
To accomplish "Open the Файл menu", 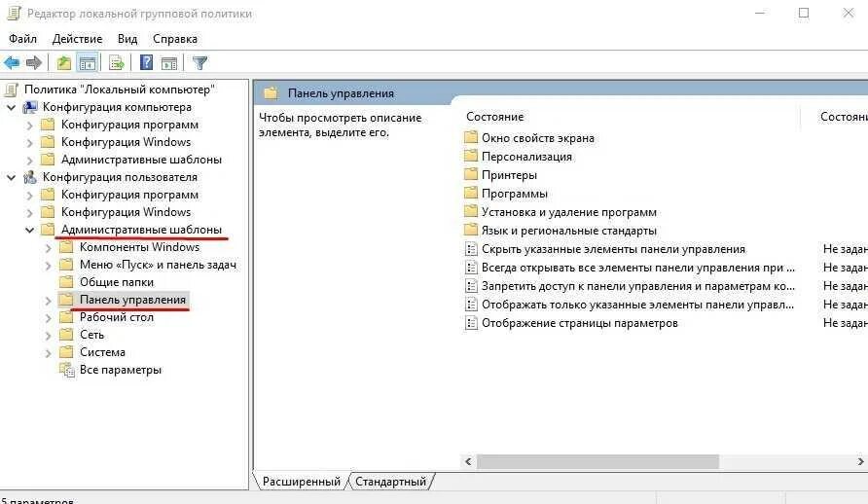I will coord(22,39).
